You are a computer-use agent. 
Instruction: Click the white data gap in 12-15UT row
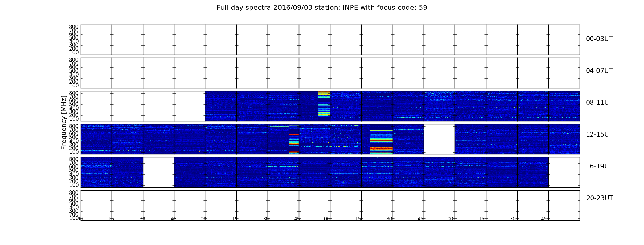[439, 139]
